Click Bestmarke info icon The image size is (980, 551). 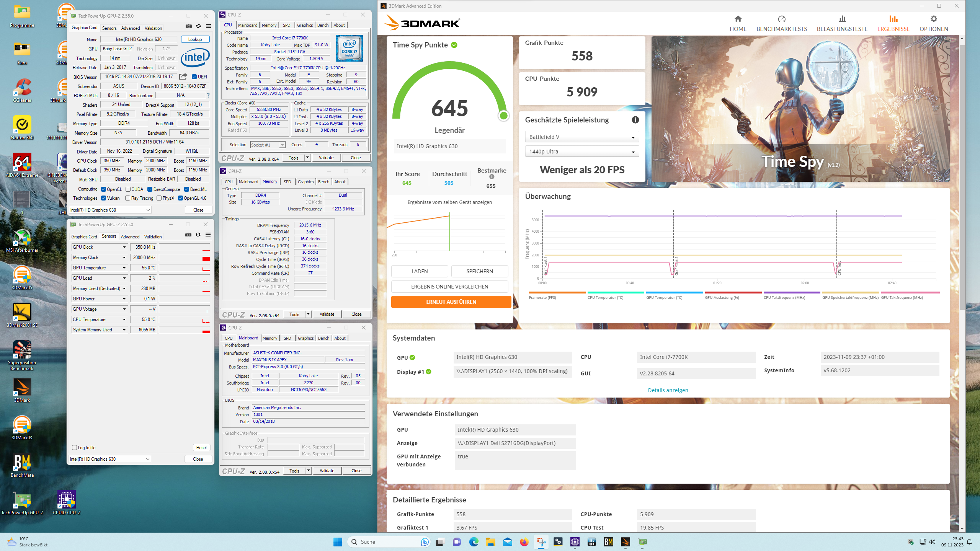pyautogui.click(x=492, y=177)
